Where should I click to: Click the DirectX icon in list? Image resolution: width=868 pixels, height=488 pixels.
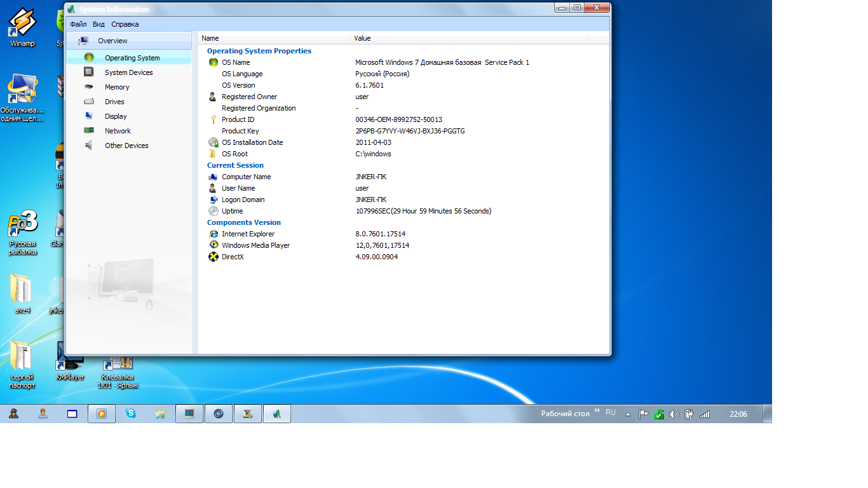pos(213,257)
